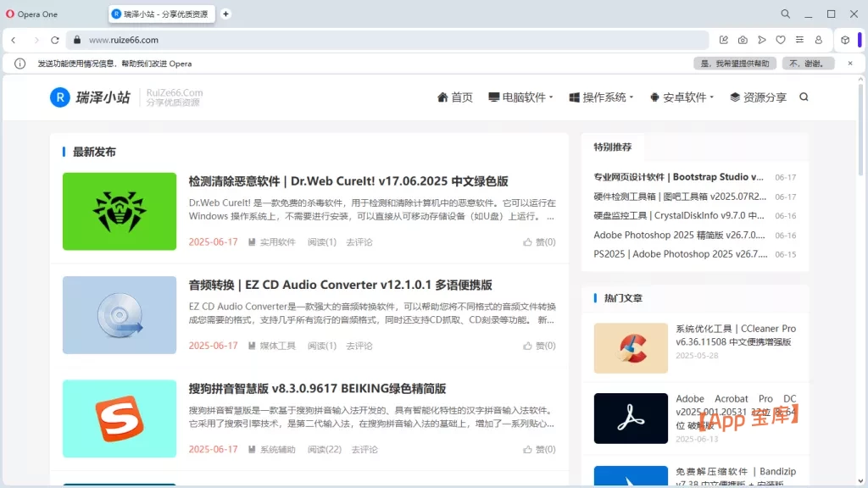The width and height of the screenshot is (868, 488).
Task: Click the 瑞泽小站 R logo icon
Action: click(x=59, y=97)
